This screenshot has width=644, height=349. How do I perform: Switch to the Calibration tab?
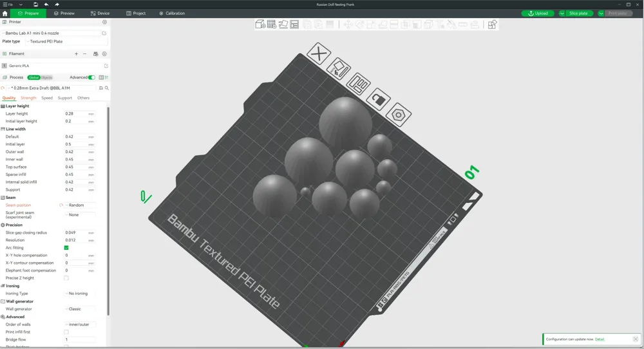pos(172,13)
